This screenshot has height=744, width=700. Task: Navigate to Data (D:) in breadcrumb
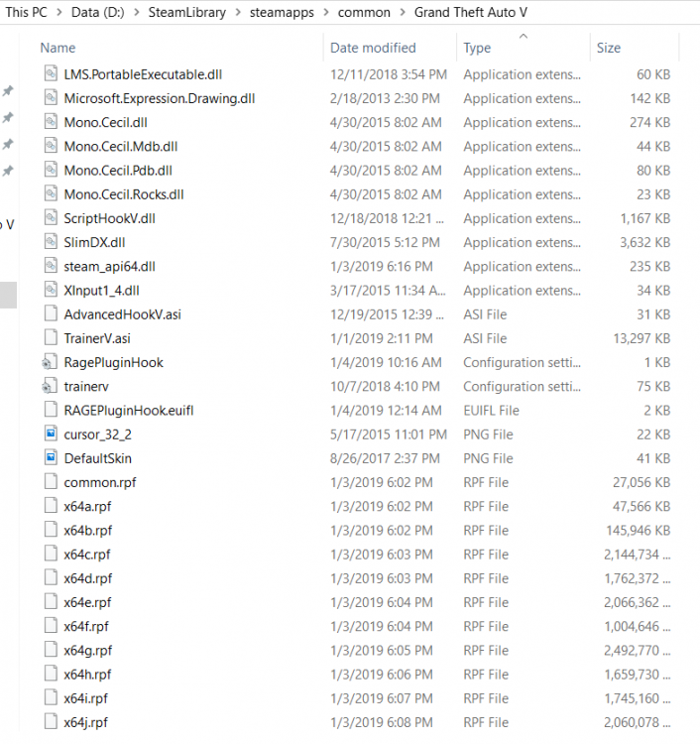pos(98,12)
